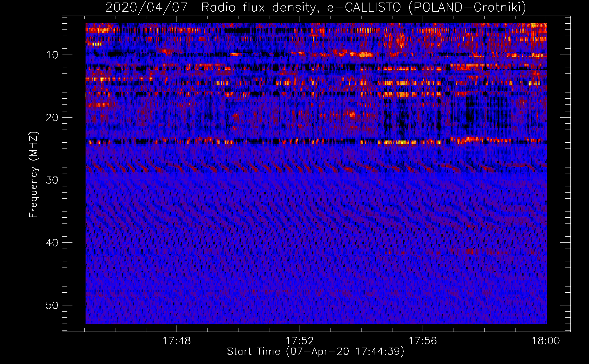This screenshot has height=364, width=589.
Task: Click the date 2020/04/07 in the title
Action: pos(147,7)
